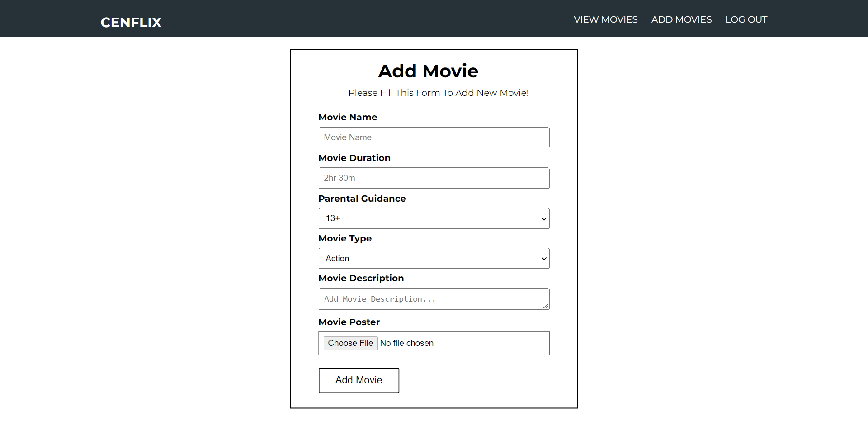
Task: Click the form subtitle text
Action: (438, 93)
